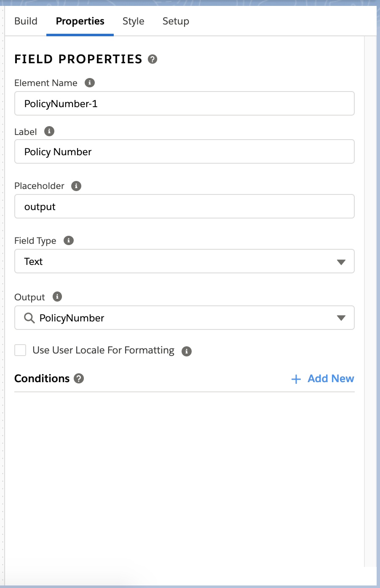This screenshot has height=588, width=380.
Task: Click info icon beside Label
Action: (49, 131)
